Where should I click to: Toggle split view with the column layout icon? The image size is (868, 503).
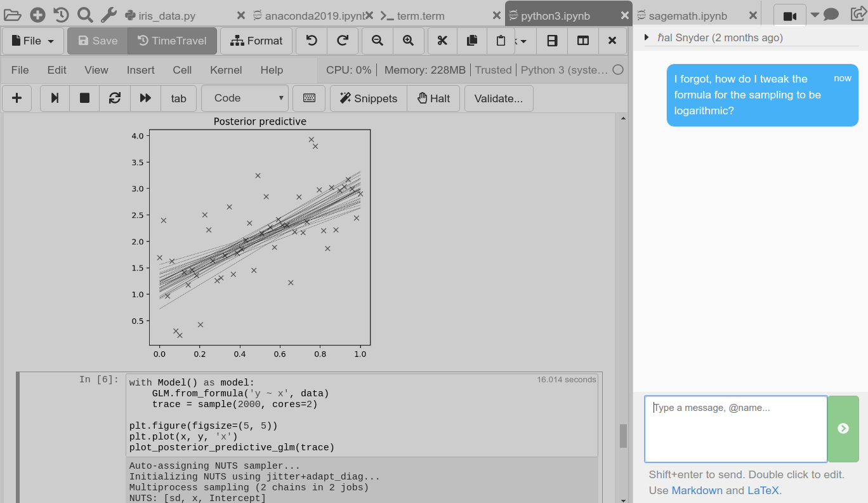[582, 41]
